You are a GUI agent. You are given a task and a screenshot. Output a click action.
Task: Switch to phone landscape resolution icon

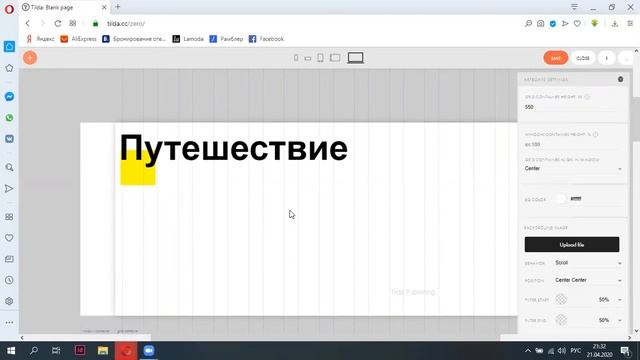pyautogui.click(x=308, y=58)
